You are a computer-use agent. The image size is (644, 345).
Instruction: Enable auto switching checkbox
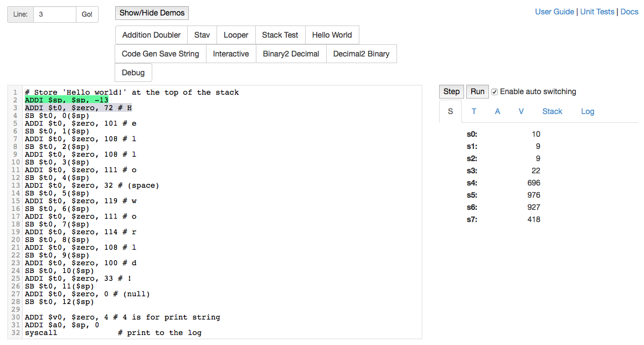[494, 92]
